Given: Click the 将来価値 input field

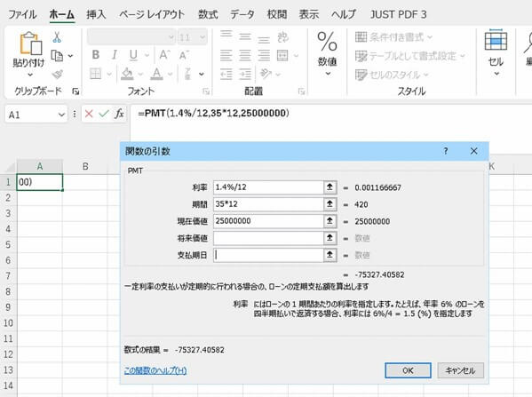Looking at the screenshot, I should point(268,238).
